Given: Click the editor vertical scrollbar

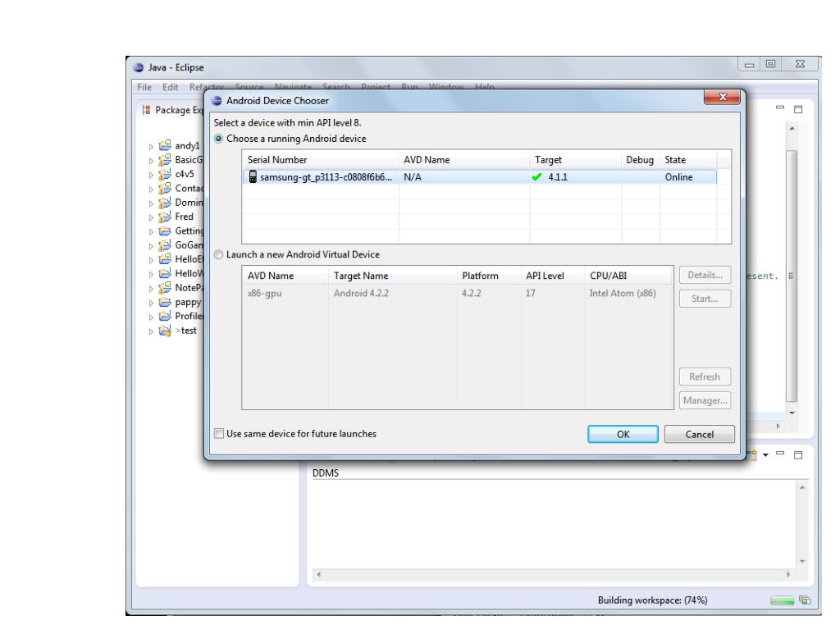Looking at the screenshot, I should coord(792,276).
